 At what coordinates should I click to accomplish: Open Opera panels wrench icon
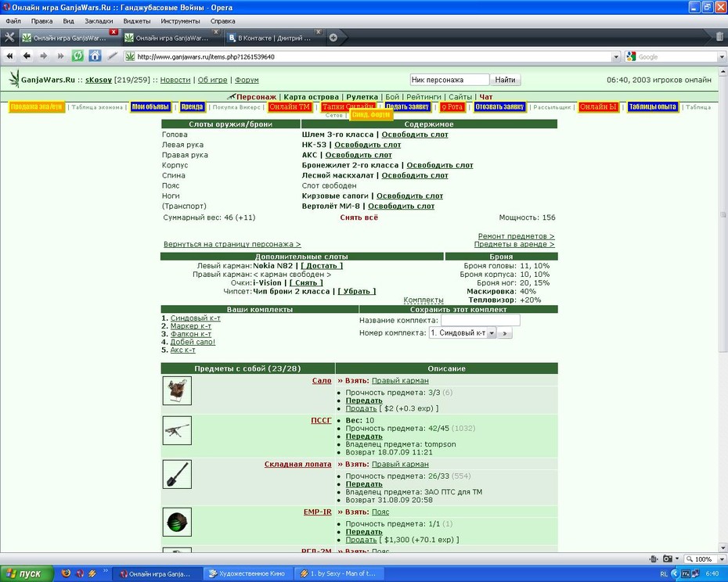9,38
